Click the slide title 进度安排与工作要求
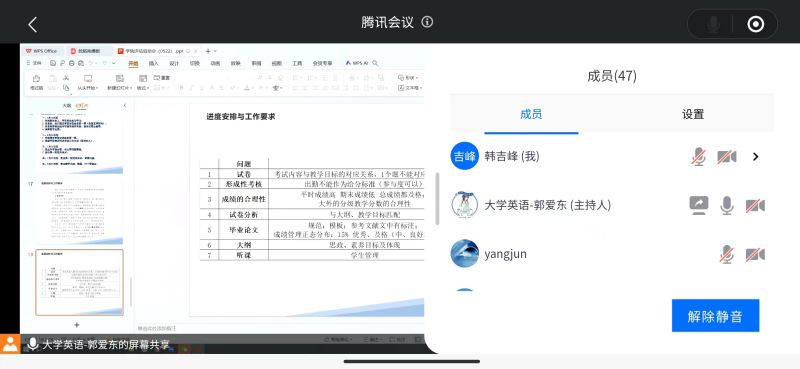Viewport: 800px width, 369px height. point(241,116)
